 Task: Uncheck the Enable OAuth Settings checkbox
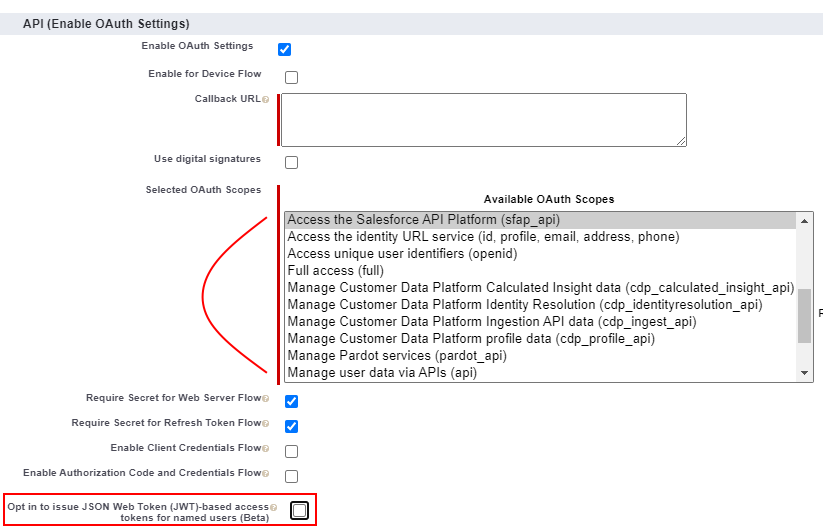284,49
